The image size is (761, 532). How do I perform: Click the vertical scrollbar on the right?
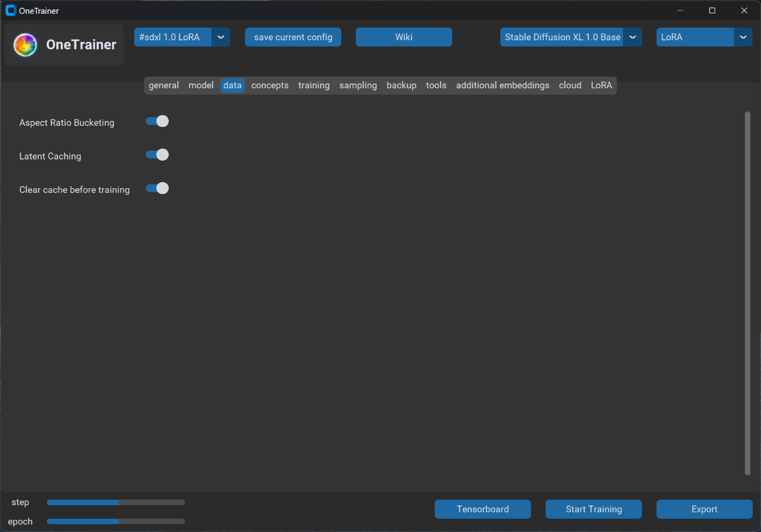point(747,292)
